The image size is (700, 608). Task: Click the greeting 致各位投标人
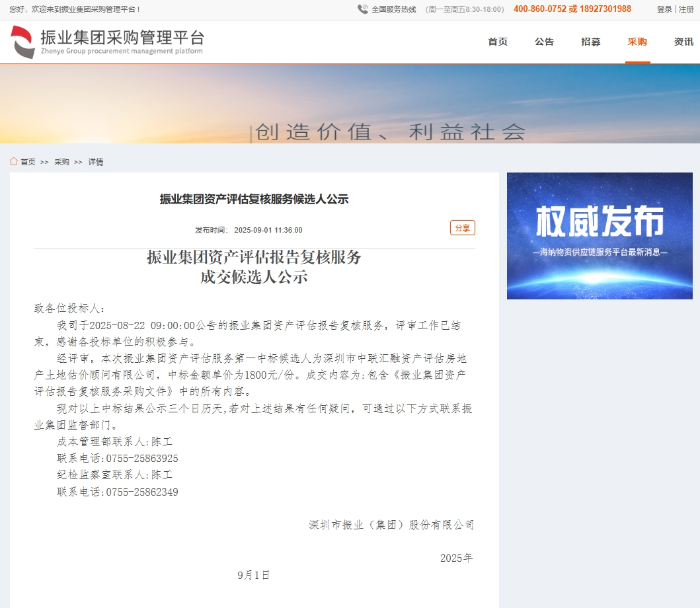coord(67,308)
